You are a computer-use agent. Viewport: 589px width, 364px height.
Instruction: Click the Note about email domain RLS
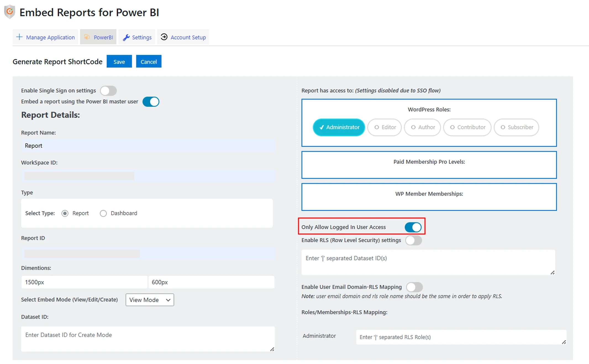(x=402, y=296)
